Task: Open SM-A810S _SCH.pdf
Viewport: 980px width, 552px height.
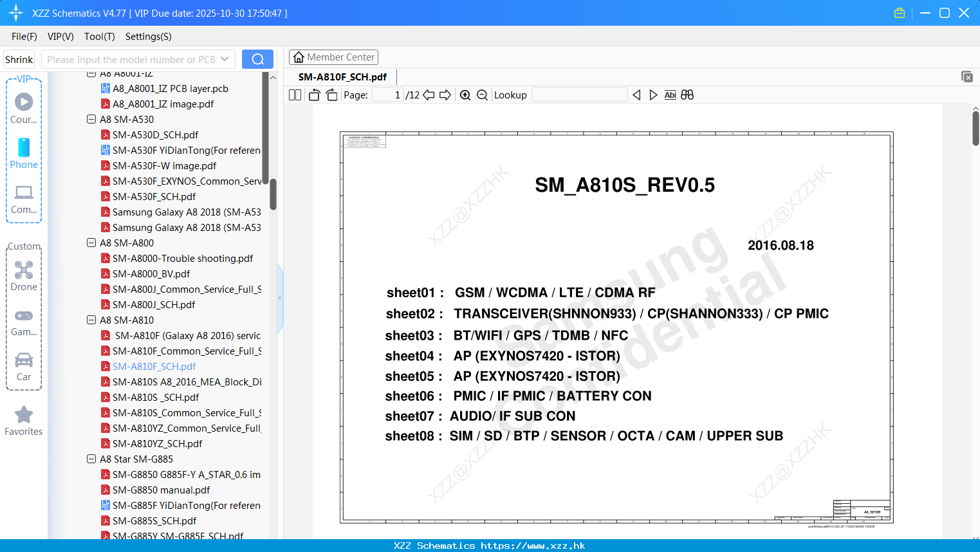Action: (156, 397)
